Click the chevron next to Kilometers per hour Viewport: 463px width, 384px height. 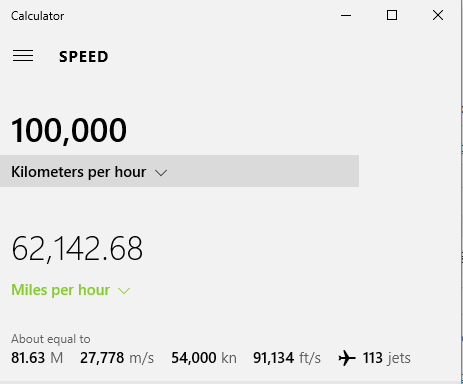(x=161, y=173)
